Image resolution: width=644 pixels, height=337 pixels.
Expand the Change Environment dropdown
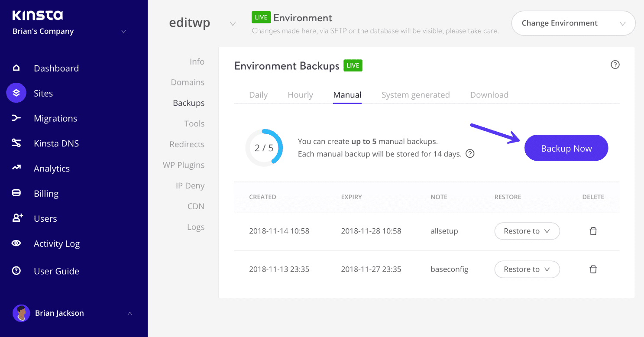coord(573,23)
